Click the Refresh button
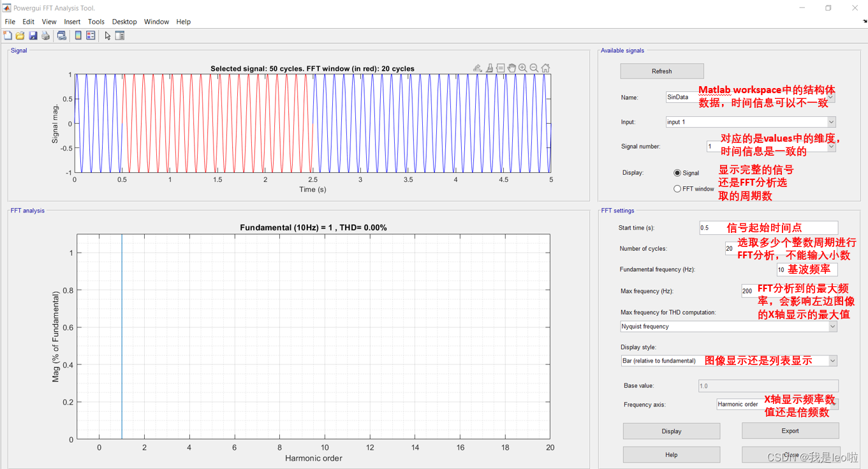Screen dimensions: 868x469 pyautogui.click(x=662, y=71)
